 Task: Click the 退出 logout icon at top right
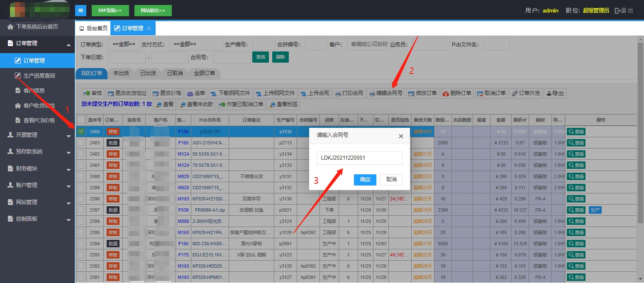(x=624, y=10)
